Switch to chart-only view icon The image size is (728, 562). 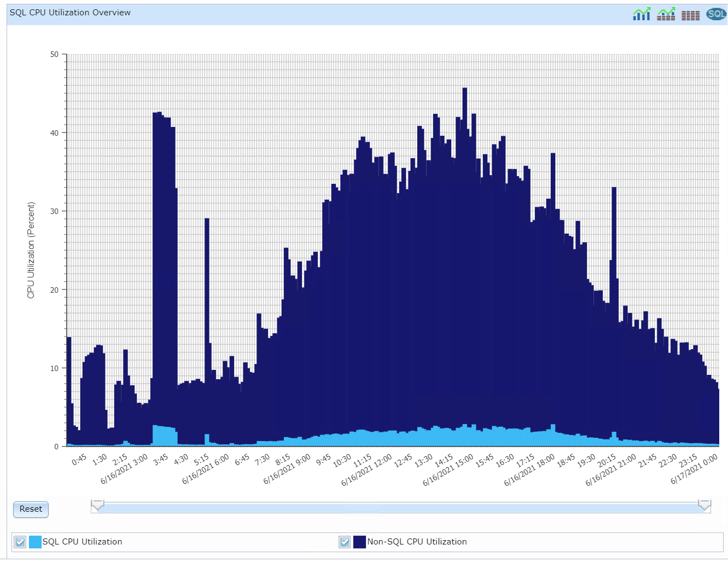coord(642,14)
